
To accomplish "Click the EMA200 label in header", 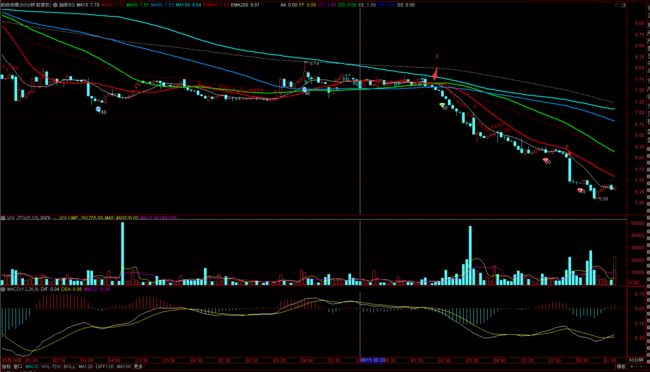I will 245,5.
